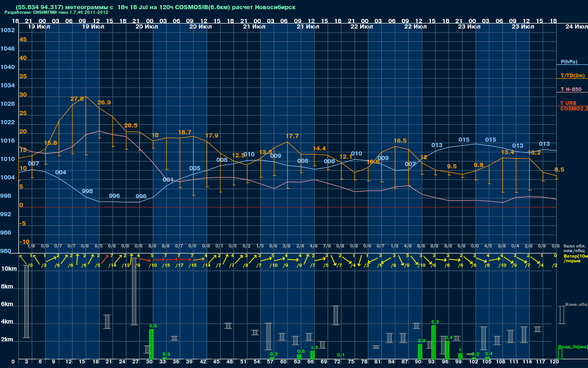Image resolution: width=588 pixels, height=368 pixels.
Task: Click the 'балл обл.' cloud cover legend
Action: coord(575,247)
